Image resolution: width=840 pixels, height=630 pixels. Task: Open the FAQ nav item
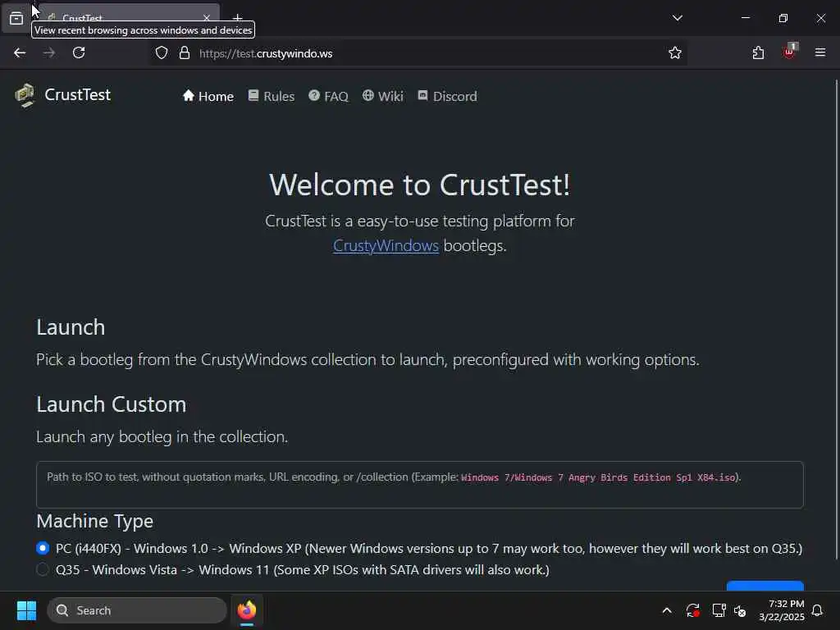tap(328, 97)
